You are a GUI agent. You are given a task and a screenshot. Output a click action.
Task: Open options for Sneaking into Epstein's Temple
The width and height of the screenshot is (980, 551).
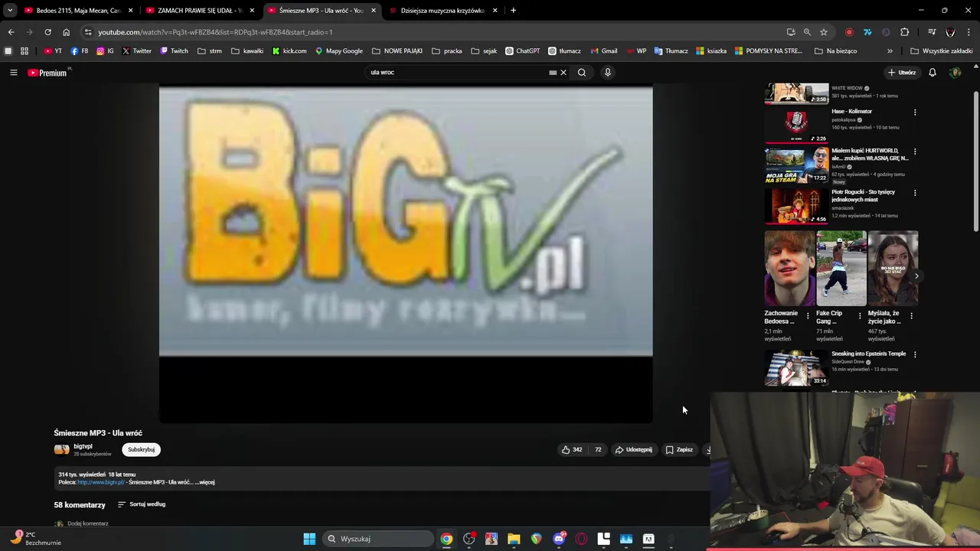915,354
